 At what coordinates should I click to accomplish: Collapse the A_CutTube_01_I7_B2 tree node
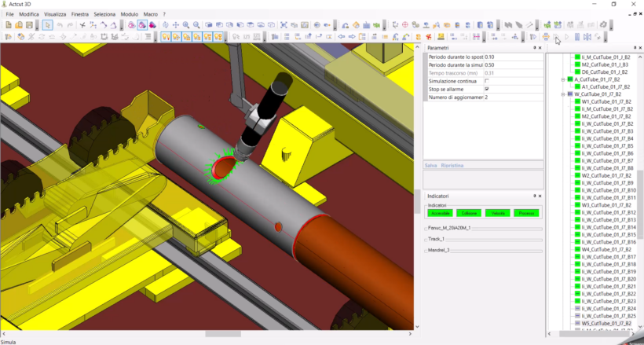pyautogui.click(x=562, y=79)
